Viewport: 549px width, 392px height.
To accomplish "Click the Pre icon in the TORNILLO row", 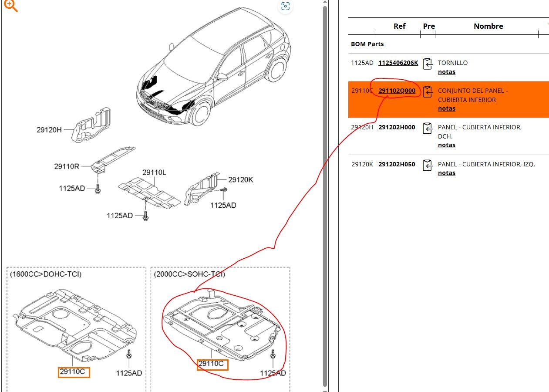I will (x=428, y=64).
